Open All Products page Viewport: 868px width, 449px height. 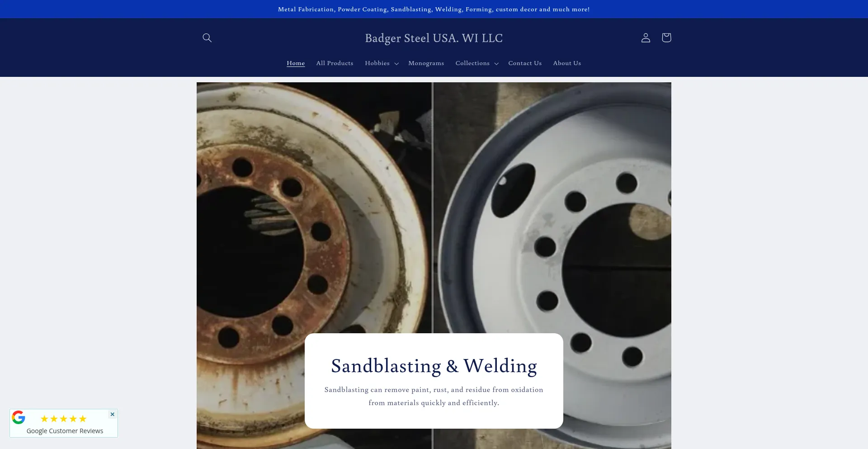point(335,63)
